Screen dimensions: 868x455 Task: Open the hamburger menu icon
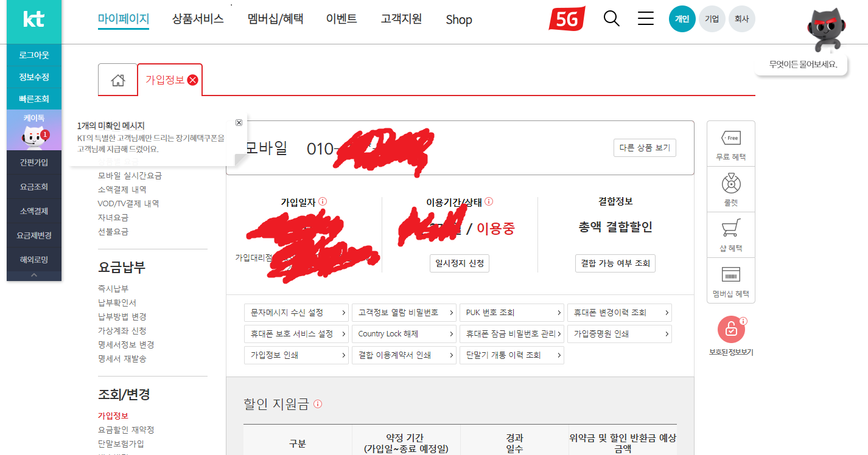(645, 18)
